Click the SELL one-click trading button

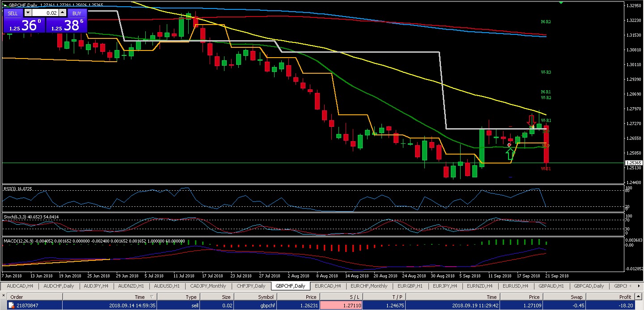pos(13,13)
